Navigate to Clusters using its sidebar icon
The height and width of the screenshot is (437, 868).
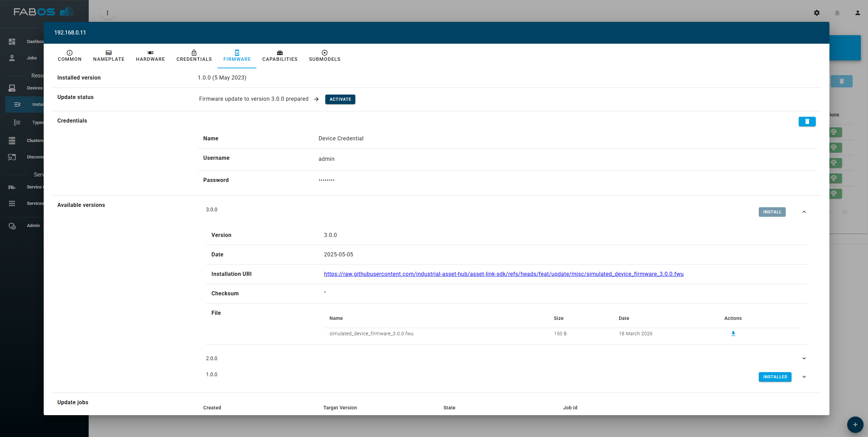(x=12, y=140)
